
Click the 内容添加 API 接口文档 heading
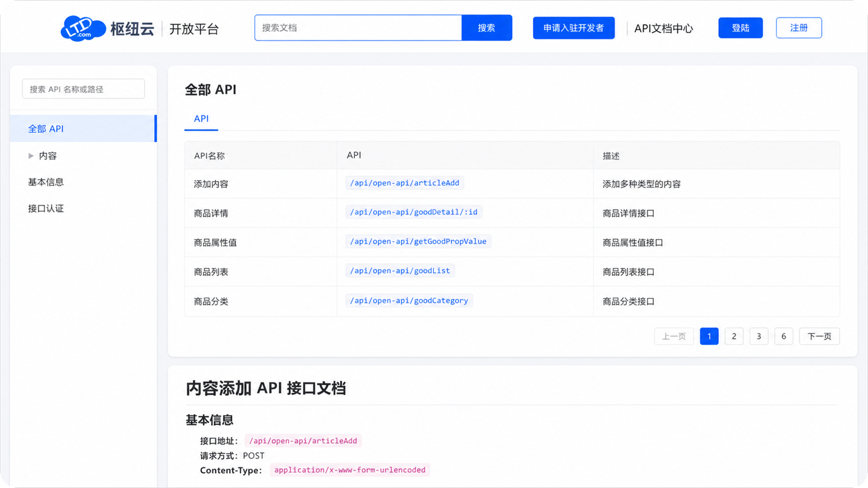click(x=266, y=388)
